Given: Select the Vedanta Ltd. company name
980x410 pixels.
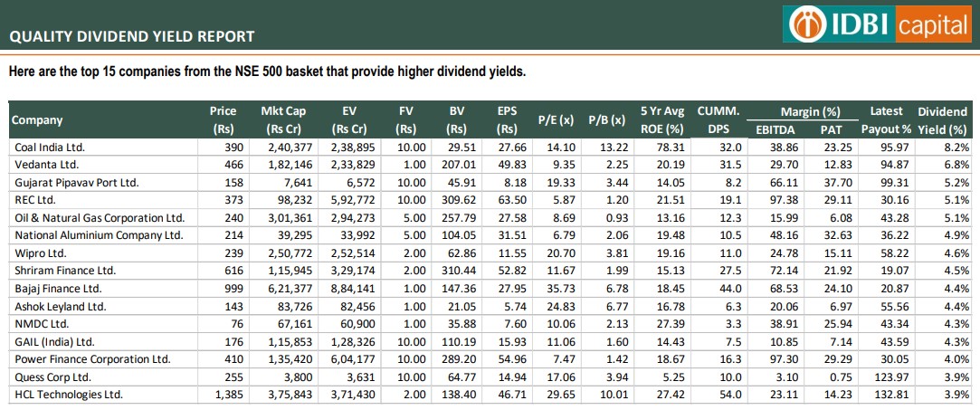Looking at the screenshot, I should 45,165.
